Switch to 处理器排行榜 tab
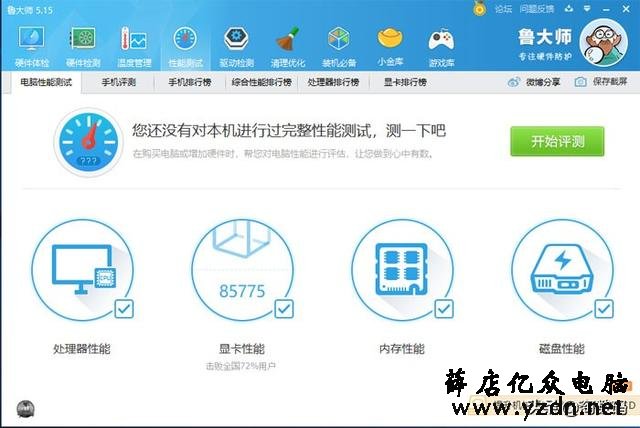 click(x=333, y=82)
